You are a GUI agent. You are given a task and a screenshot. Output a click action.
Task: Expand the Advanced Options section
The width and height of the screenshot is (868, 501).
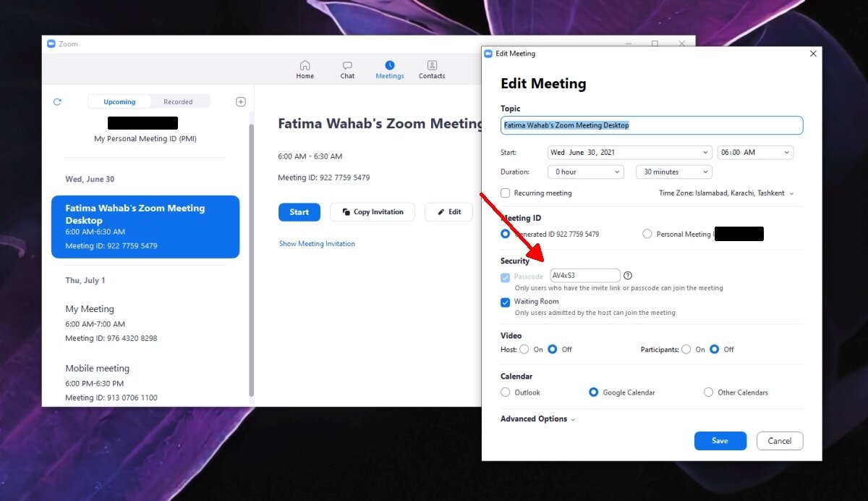[537, 418]
